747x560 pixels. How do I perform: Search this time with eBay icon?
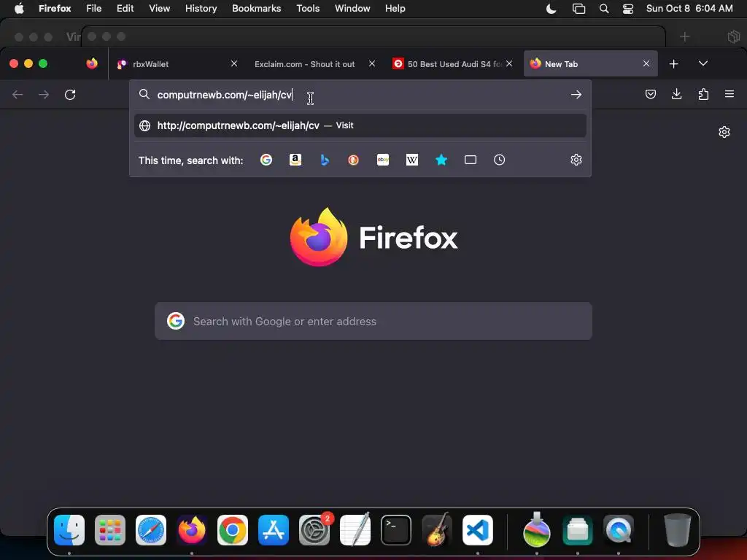[383, 160]
